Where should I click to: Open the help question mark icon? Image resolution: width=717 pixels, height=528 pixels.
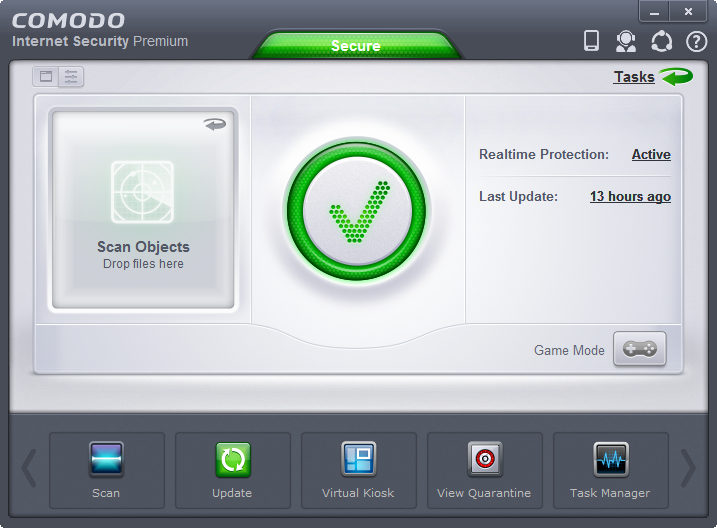(696, 41)
